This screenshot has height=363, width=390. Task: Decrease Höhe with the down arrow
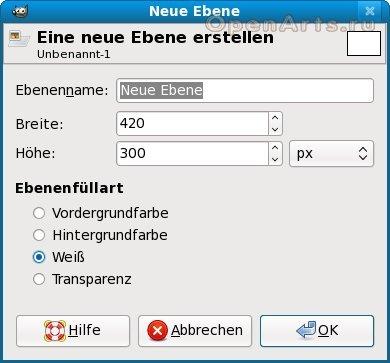[x=275, y=159]
